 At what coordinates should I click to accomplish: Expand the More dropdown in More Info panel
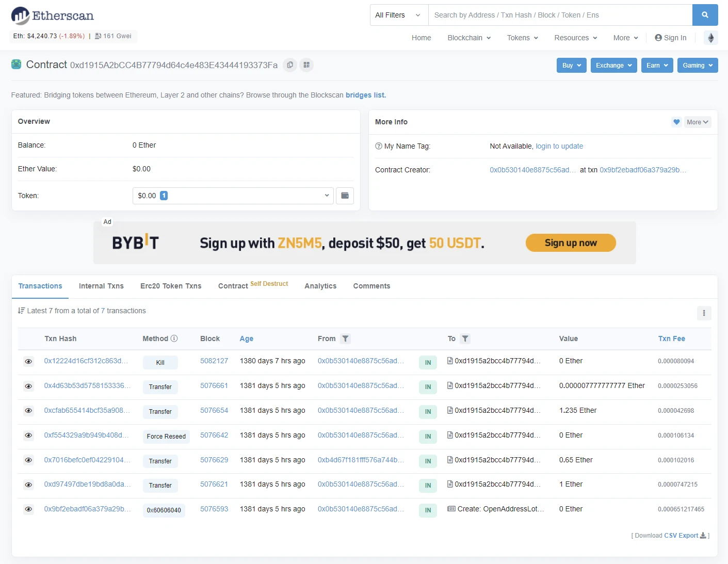click(698, 122)
